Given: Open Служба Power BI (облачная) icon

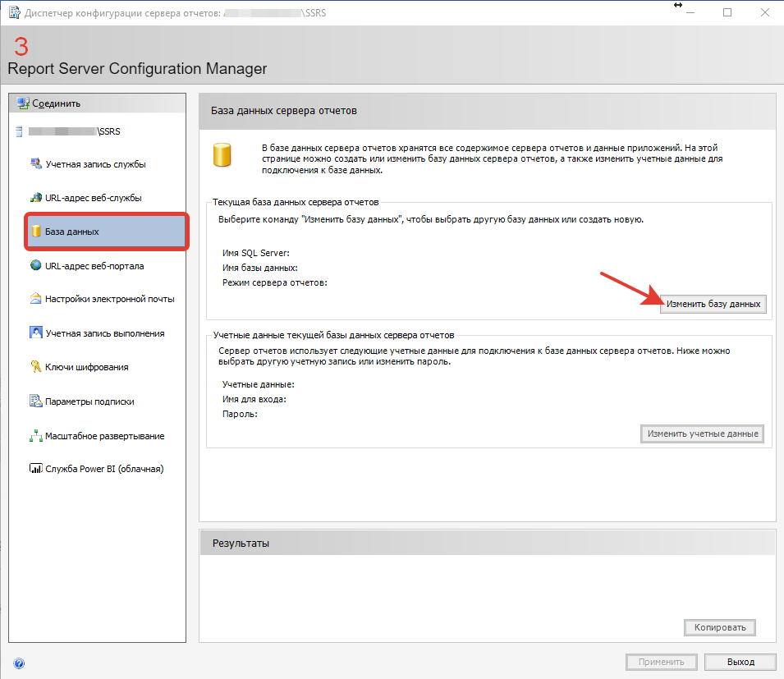Looking at the screenshot, I should pyautogui.click(x=36, y=469).
